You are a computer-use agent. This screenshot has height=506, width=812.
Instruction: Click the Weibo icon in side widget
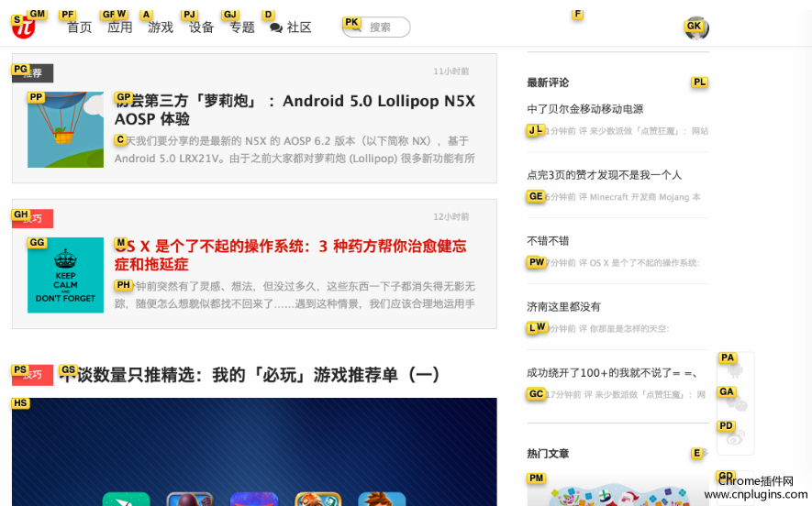coord(735,437)
